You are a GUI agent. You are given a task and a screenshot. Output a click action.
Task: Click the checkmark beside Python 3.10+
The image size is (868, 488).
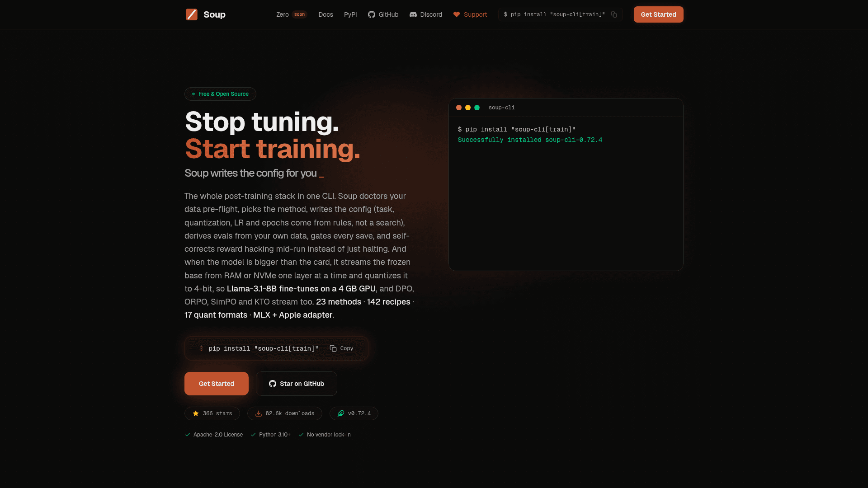click(x=253, y=435)
